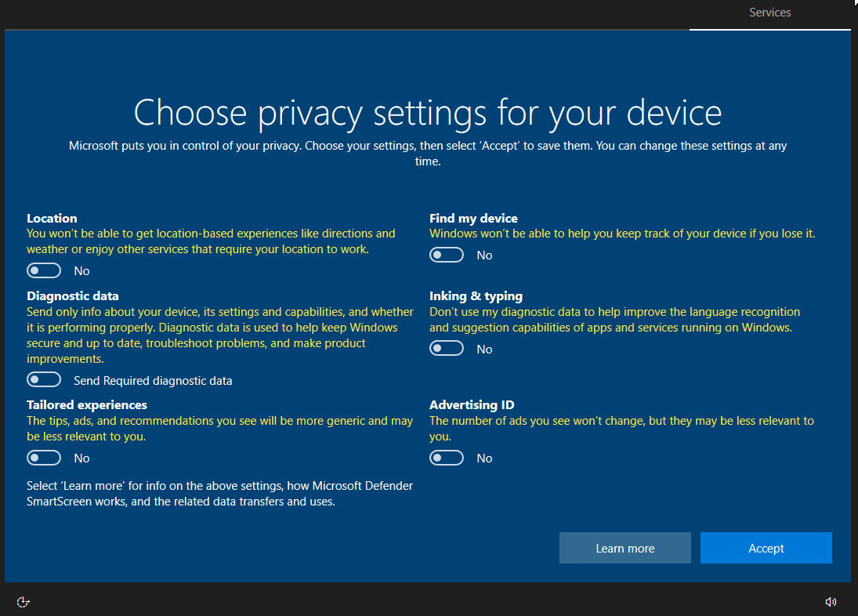This screenshot has height=616, width=858.
Task: Click the 'Inking & typing' heading
Action: (x=476, y=296)
